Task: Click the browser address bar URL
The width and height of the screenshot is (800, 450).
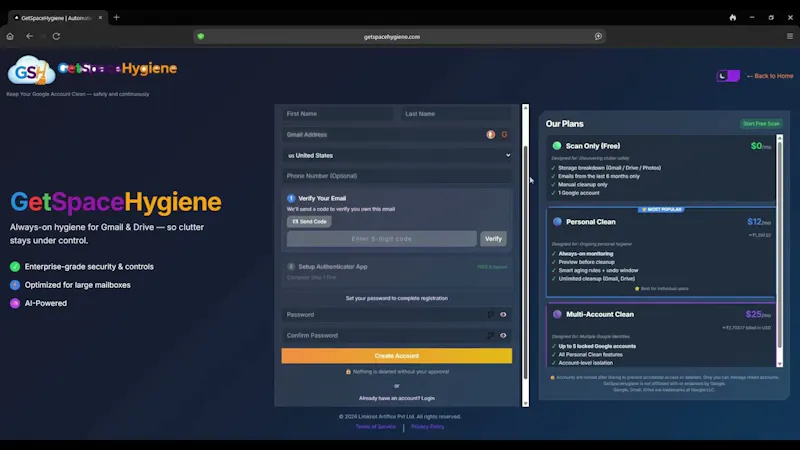Action: pyautogui.click(x=392, y=37)
